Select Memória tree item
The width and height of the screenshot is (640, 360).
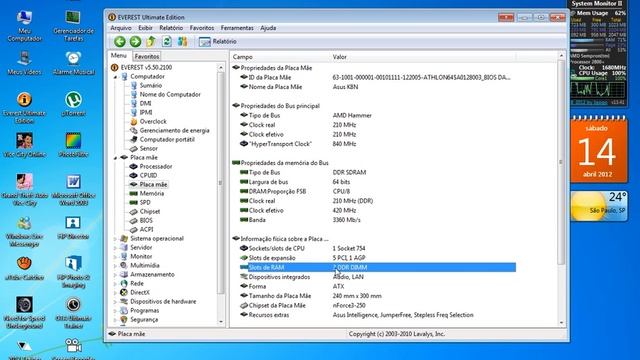pos(152,193)
